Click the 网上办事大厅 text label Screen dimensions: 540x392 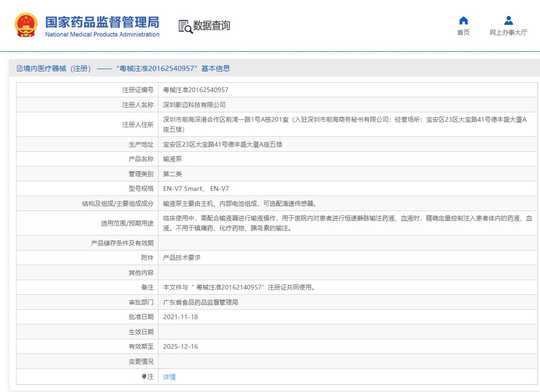(508, 32)
